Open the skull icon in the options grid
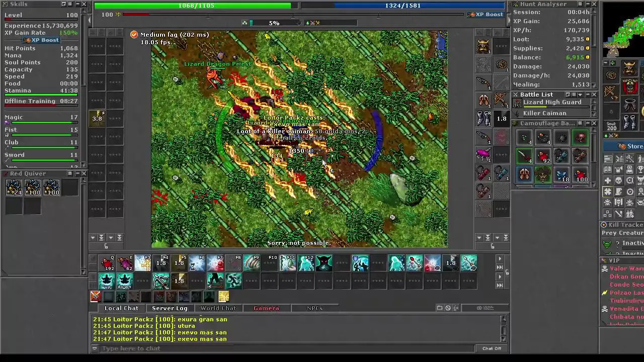644x362 pixels. tap(619, 180)
